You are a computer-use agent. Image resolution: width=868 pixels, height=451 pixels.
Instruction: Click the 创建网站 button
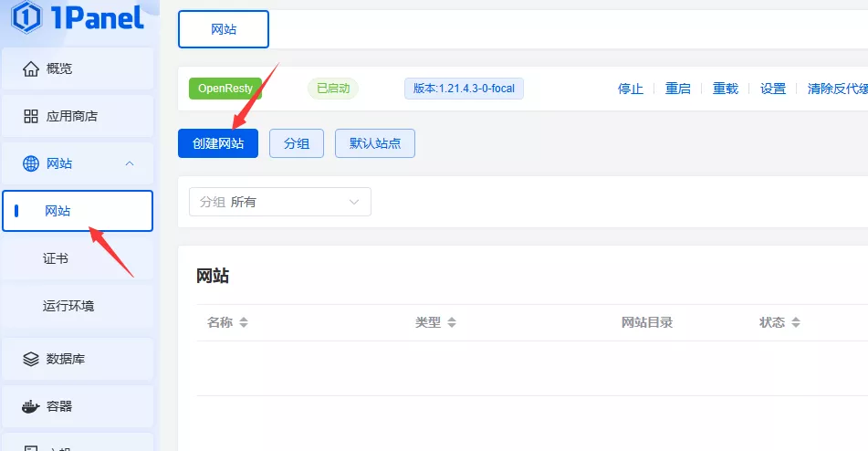pyautogui.click(x=218, y=143)
